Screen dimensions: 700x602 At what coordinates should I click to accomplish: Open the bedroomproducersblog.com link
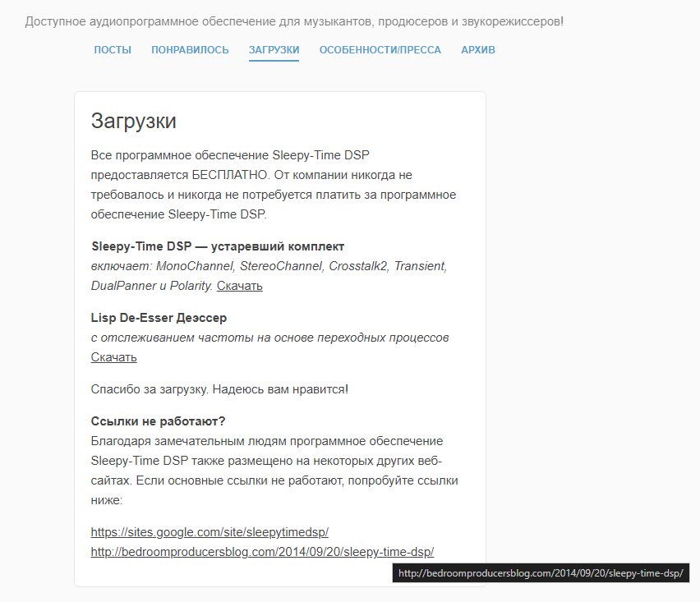point(262,552)
